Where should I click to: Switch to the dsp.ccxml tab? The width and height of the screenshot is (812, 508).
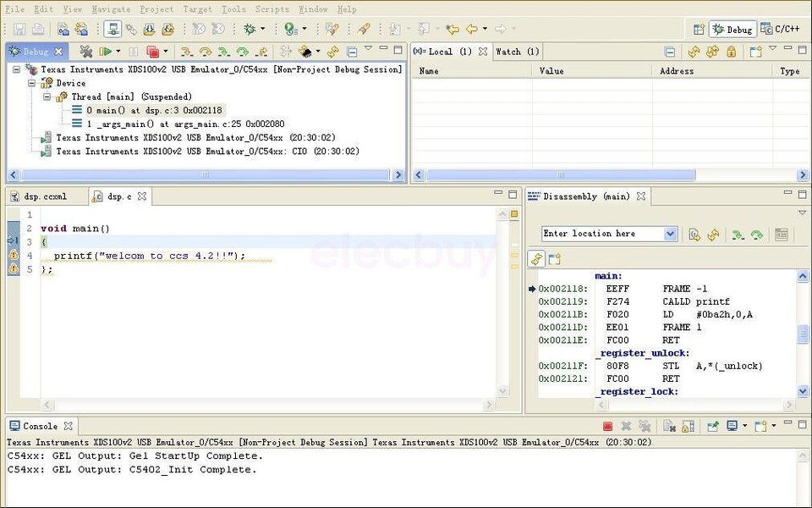coord(47,196)
